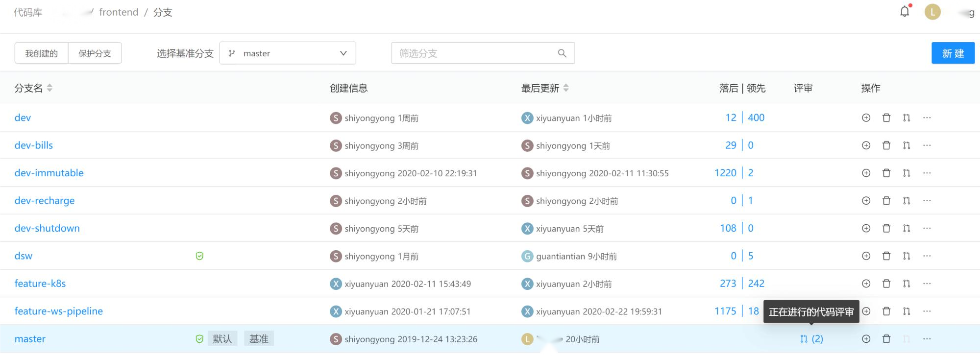Toggle the 保护分支 filter

click(95, 53)
